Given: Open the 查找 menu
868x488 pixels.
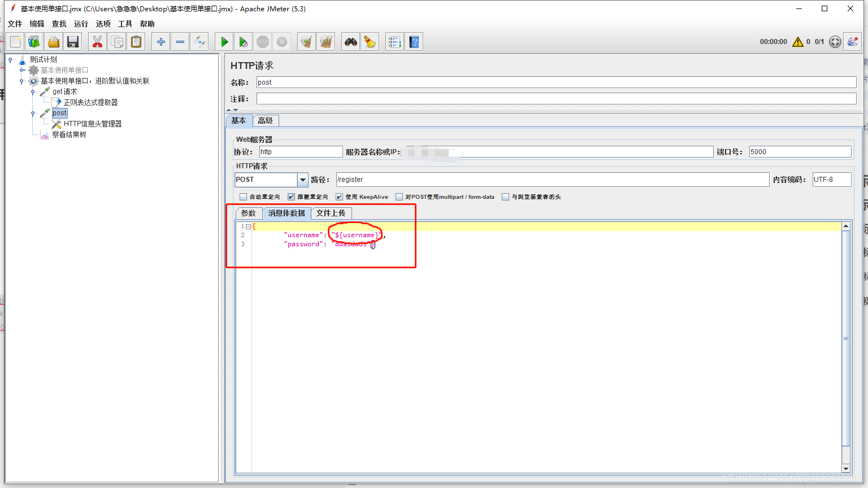Looking at the screenshot, I should 59,24.
